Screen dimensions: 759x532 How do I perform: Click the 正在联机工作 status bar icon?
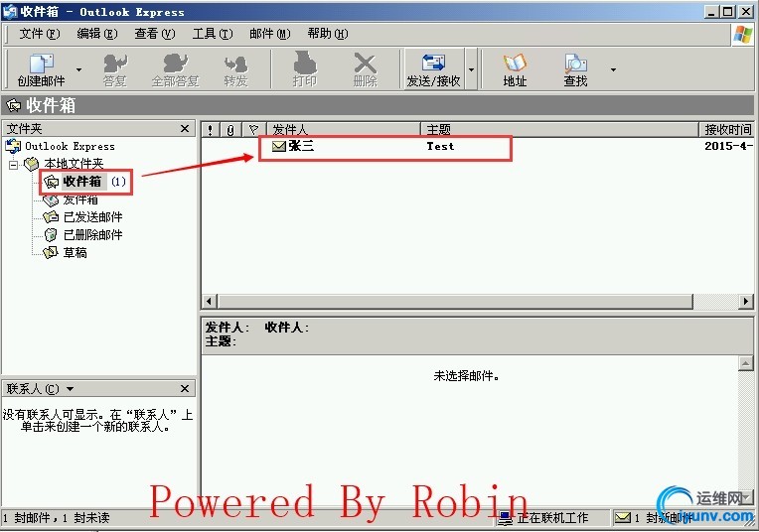pos(506,518)
